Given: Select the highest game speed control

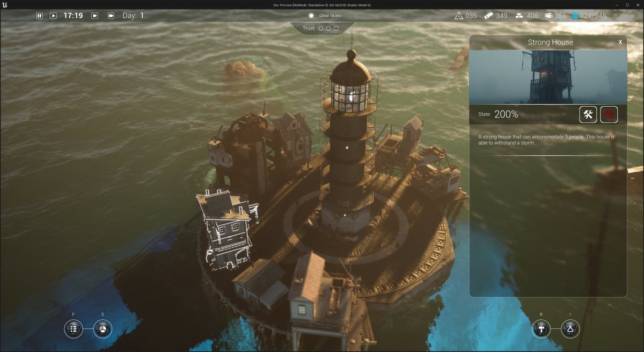Looking at the screenshot, I should [111, 16].
